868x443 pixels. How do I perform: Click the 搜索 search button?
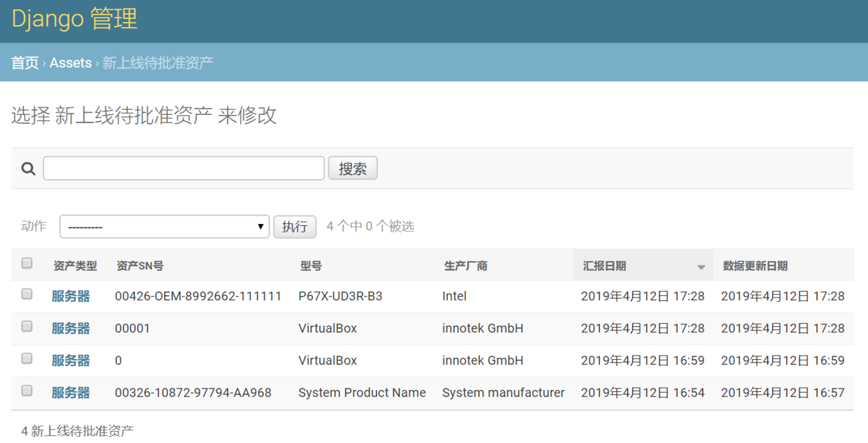pos(353,169)
